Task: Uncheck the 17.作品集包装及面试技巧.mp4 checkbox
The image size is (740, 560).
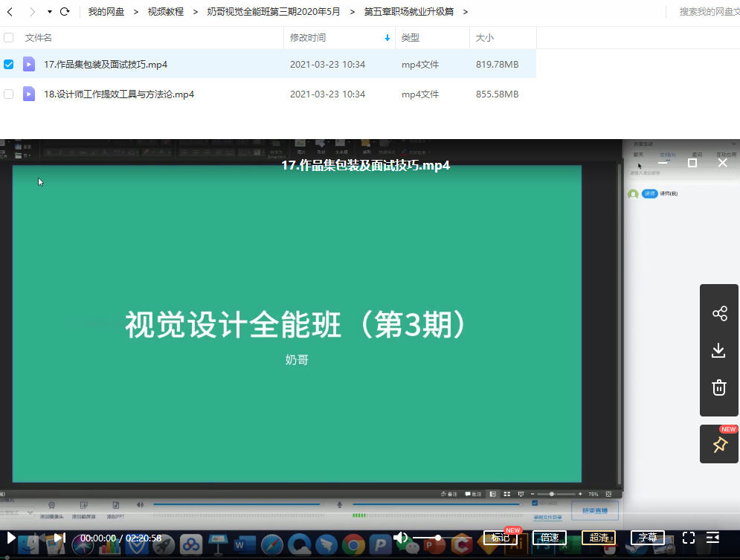Action: click(9, 65)
